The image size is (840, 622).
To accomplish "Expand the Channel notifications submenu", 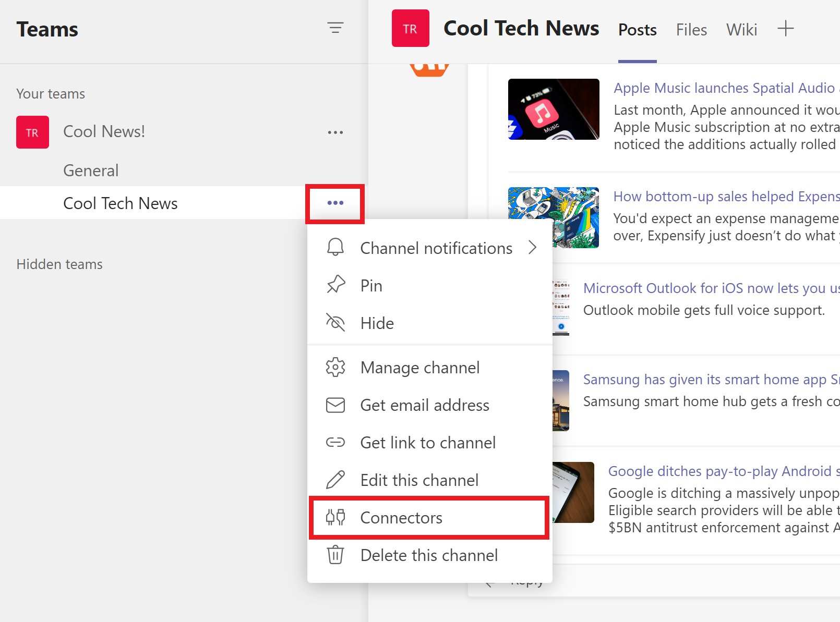I will click(533, 248).
